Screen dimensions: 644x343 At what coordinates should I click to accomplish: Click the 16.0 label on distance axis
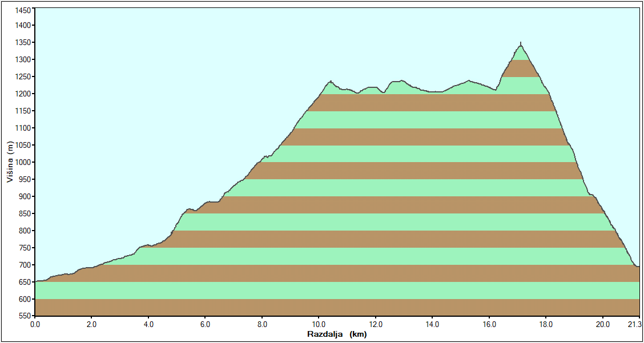(489, 324)
